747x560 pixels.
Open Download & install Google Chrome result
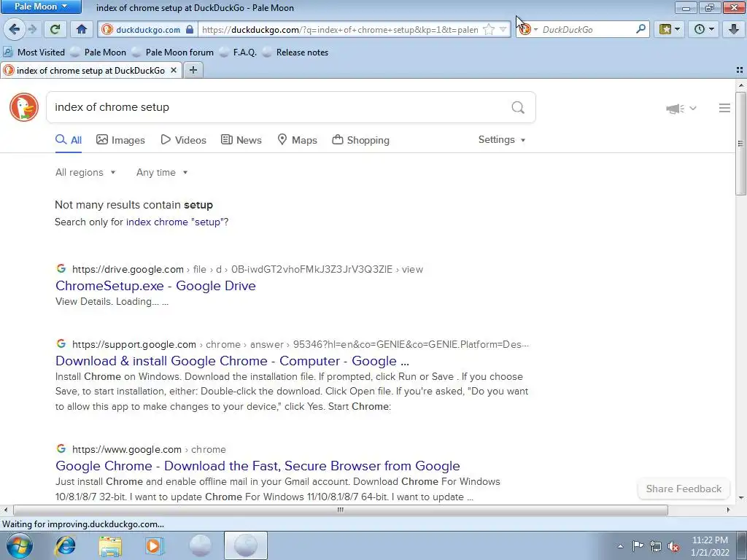pyautogui.click(x=232, y=361)
